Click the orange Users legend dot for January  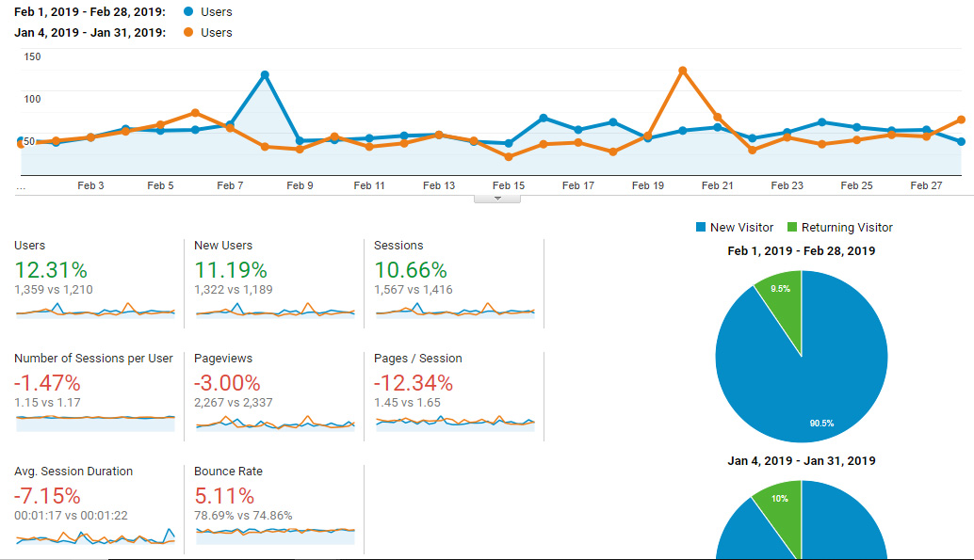pos(188,32)
